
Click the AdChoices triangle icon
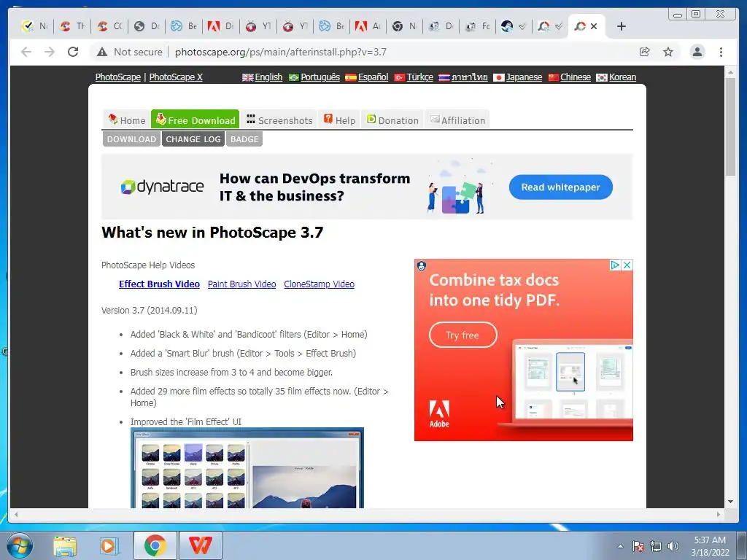pyautogui.click(x=615, y=265)
